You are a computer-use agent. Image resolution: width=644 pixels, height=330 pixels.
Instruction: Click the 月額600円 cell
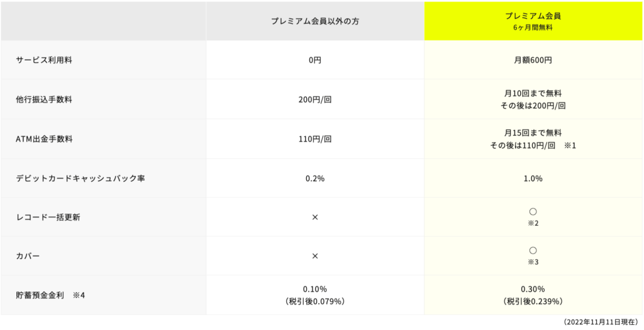[533, 60]
